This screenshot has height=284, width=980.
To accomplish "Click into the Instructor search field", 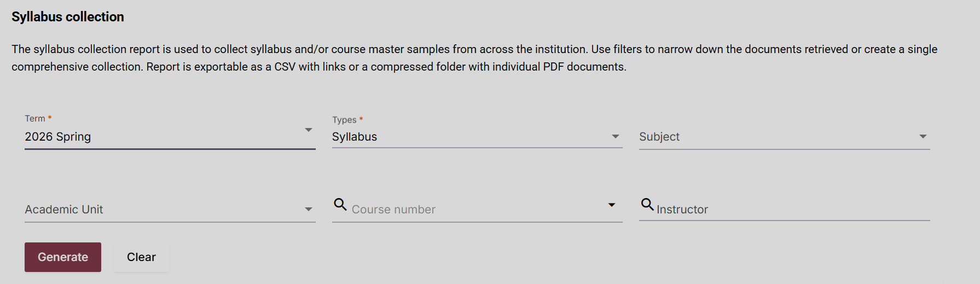I will click(x=788, y=210).
